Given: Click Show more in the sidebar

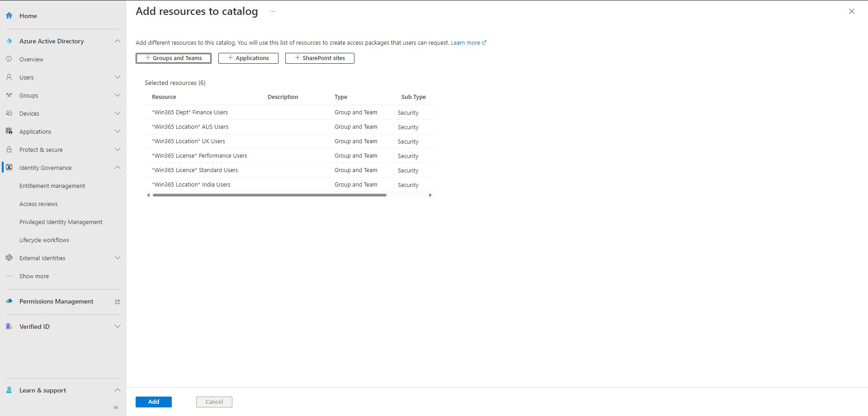Looking at the screenshot, I should point(34,276).
